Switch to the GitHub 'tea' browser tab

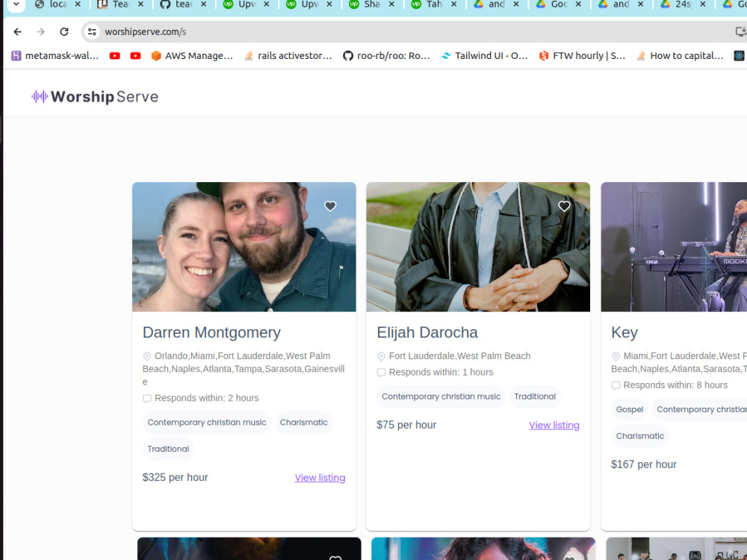click(177, 4)
